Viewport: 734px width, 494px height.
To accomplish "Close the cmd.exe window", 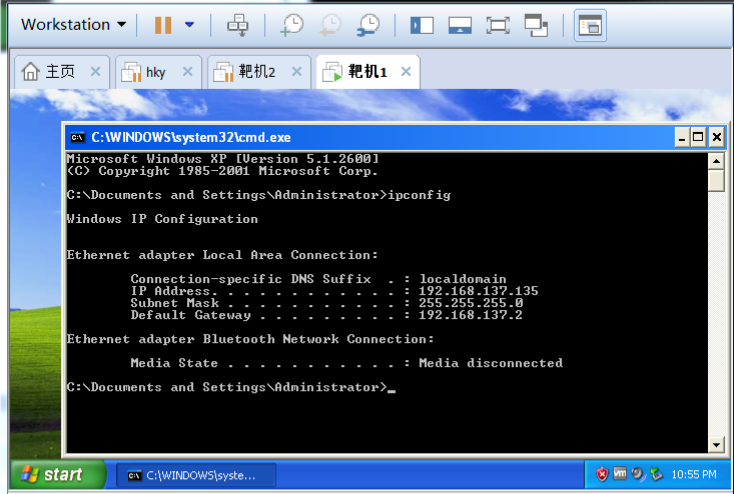I will 716,137.
